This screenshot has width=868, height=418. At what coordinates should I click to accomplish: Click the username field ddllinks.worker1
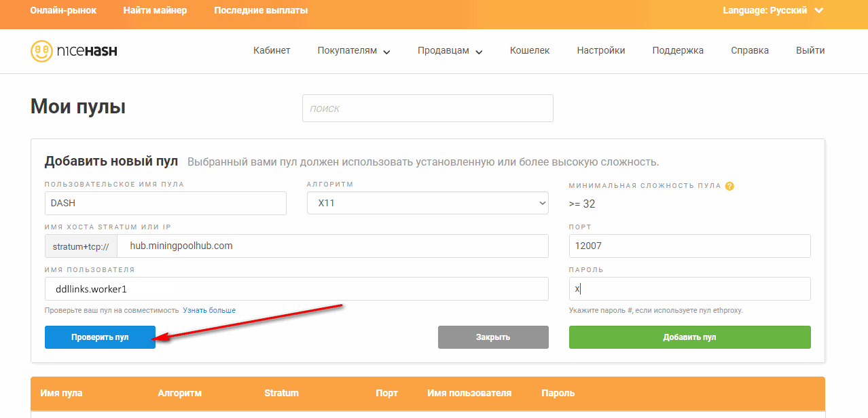click(297, 288)
